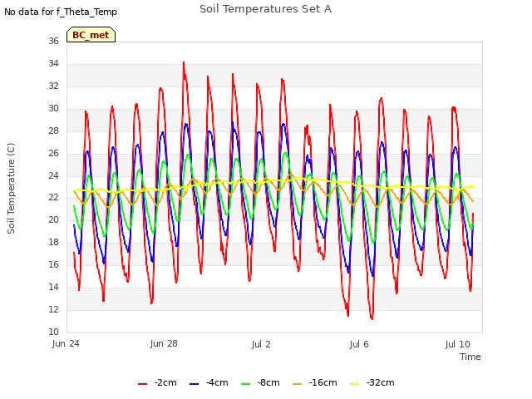Click the Jun 24 x-axis tick label
532x399 pixels.
[66, 343]
